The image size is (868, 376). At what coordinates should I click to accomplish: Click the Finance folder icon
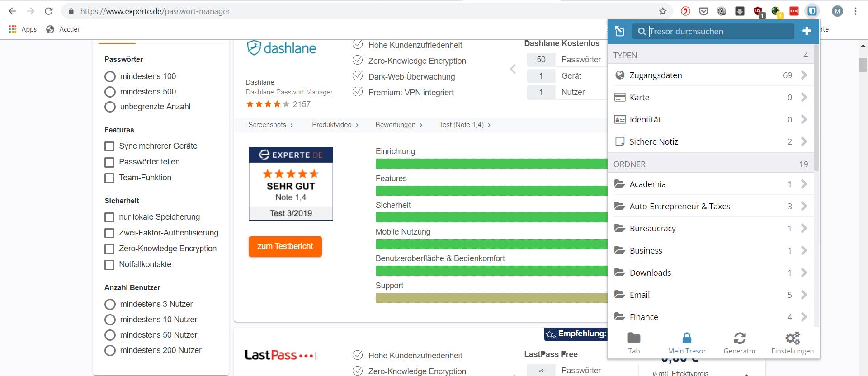pyautogui.click(x=619, y=317)
